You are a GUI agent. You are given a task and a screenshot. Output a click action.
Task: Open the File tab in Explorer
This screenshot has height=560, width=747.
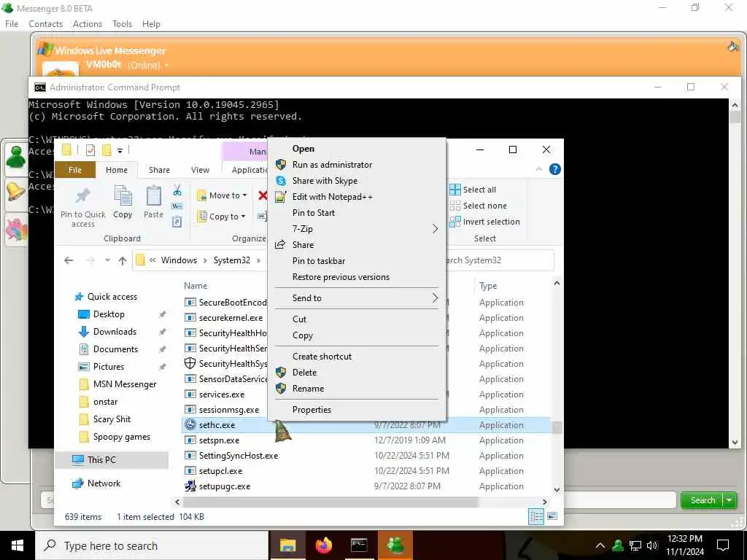(75, 170)
